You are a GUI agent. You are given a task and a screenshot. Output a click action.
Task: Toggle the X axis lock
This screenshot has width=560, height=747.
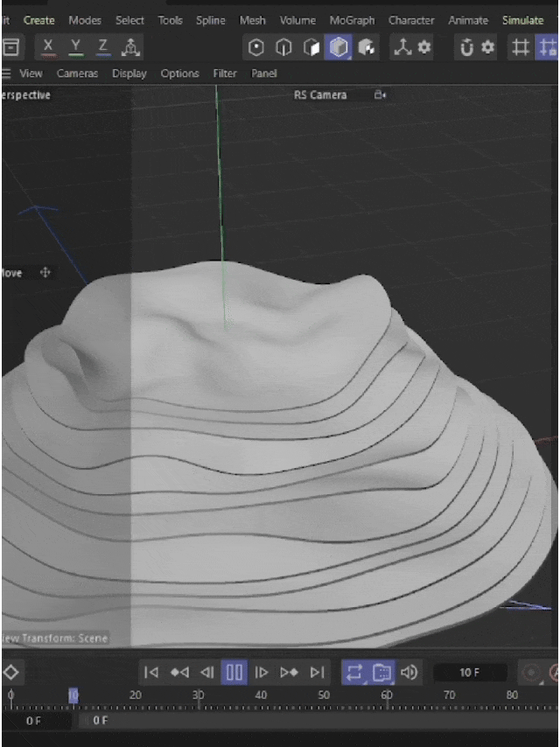47,47
